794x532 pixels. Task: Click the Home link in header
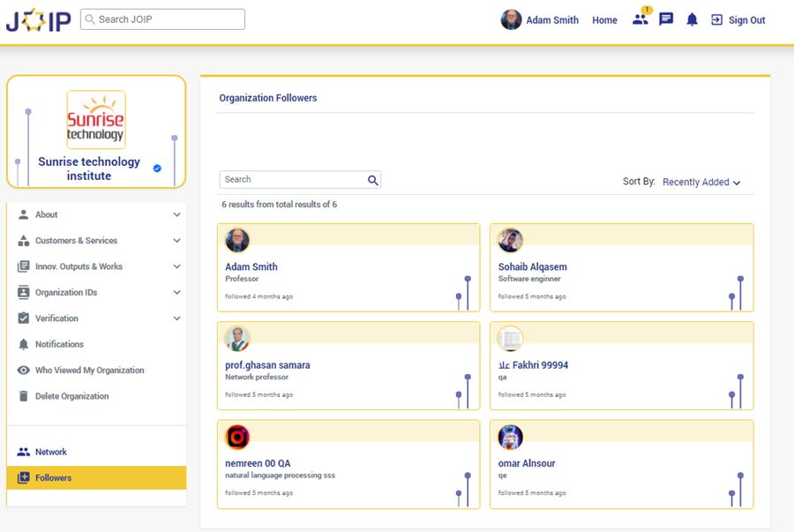(x=604, y=20)
